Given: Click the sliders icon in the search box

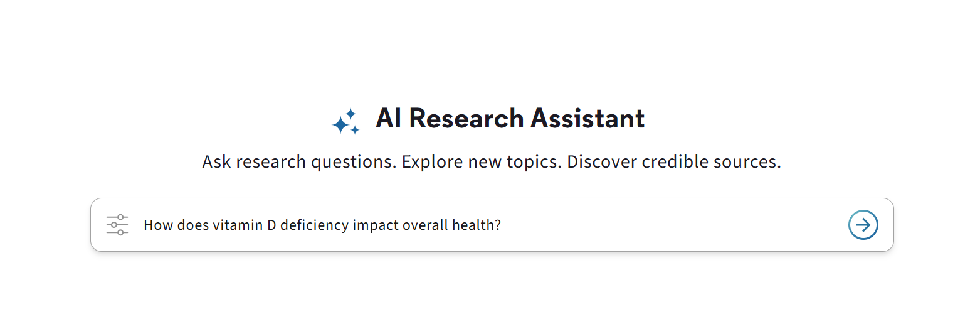Looking at the screenshot, I should click(117, 225).
